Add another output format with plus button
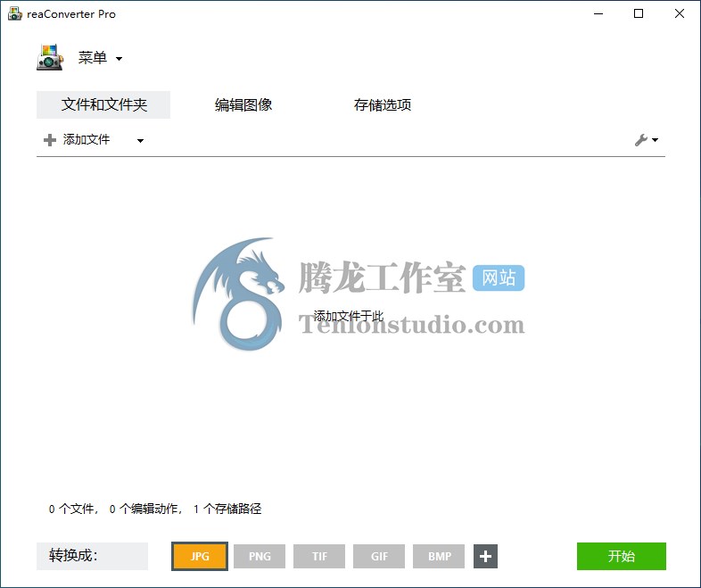 click(485, 556)
